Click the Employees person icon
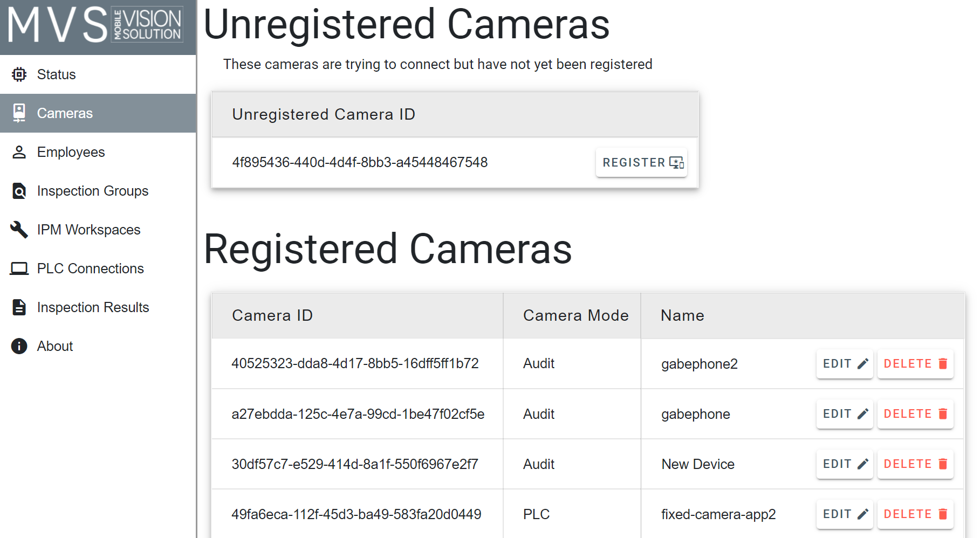 click(x=19, y=152)
